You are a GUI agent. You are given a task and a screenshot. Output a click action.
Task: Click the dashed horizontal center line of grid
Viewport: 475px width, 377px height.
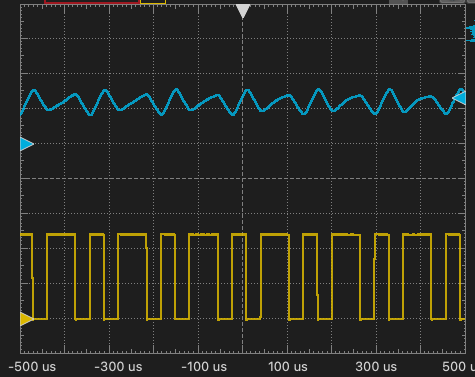coord(243,179)
